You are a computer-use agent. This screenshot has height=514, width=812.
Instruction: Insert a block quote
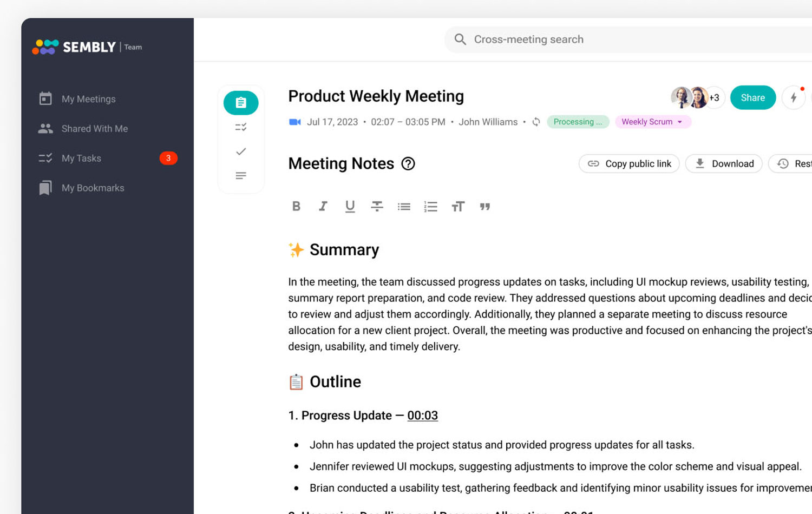click(x=485, y=206)
